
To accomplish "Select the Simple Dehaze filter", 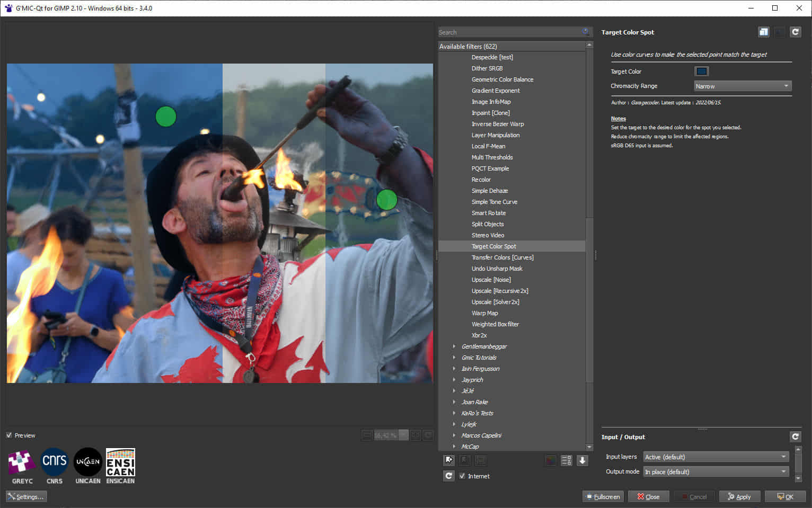I will pos(489,191).
